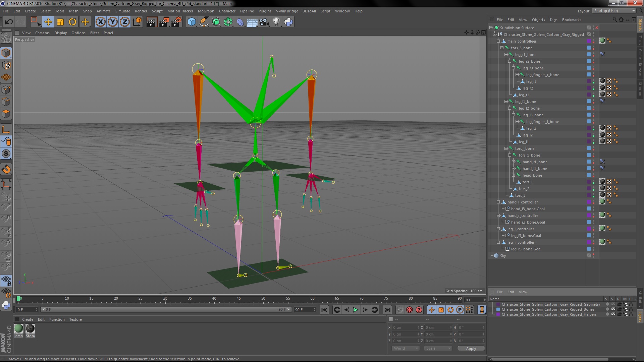
Task: Toggle Snap enable S icon
Action: click(x=6, y=154)
